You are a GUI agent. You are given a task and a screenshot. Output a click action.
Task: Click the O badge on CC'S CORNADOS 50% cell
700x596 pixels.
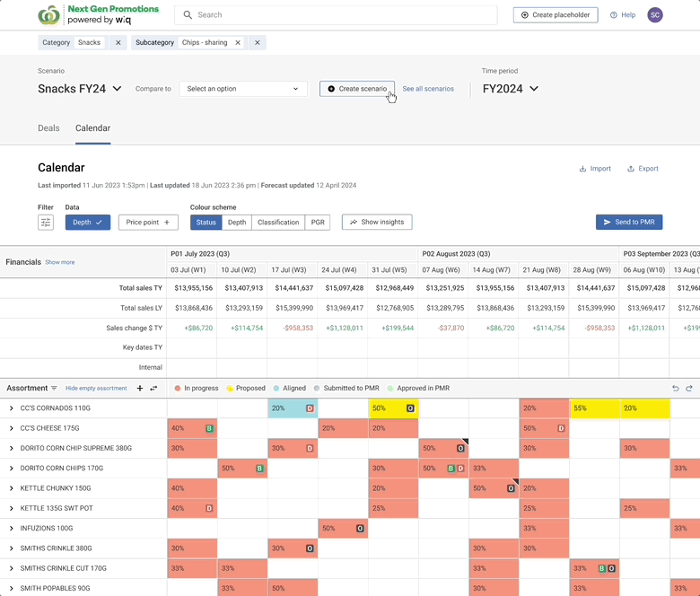[410, 408]
